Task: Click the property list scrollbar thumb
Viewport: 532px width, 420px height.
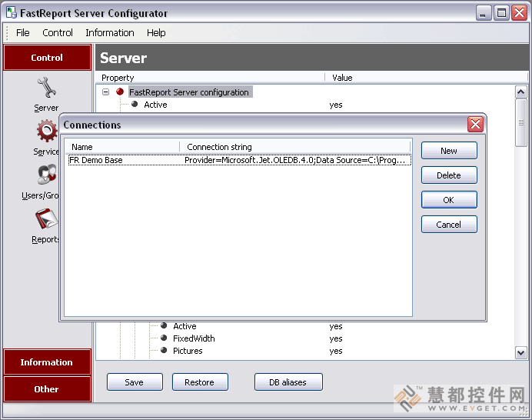Action: coord(520,122)
